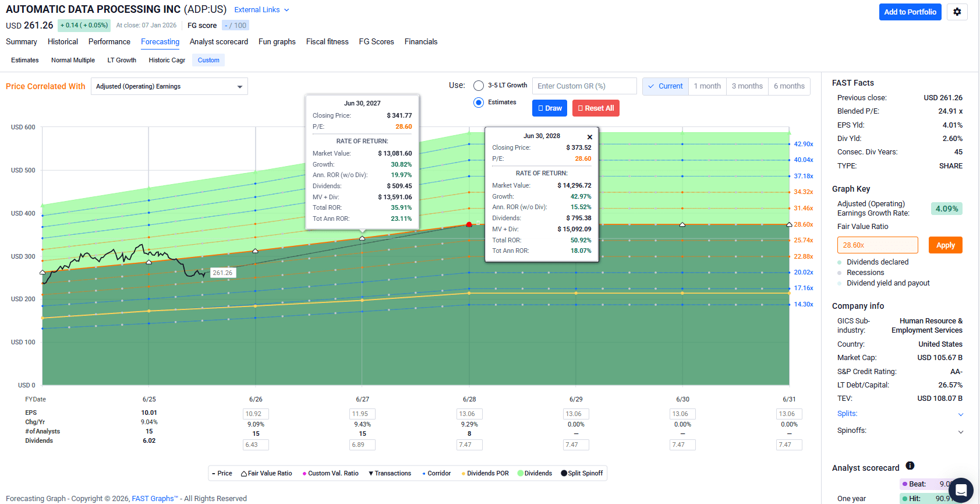Click the Enter Custom GR input field
This screenshot has height=504, width=980.
[x=584, y=86]
